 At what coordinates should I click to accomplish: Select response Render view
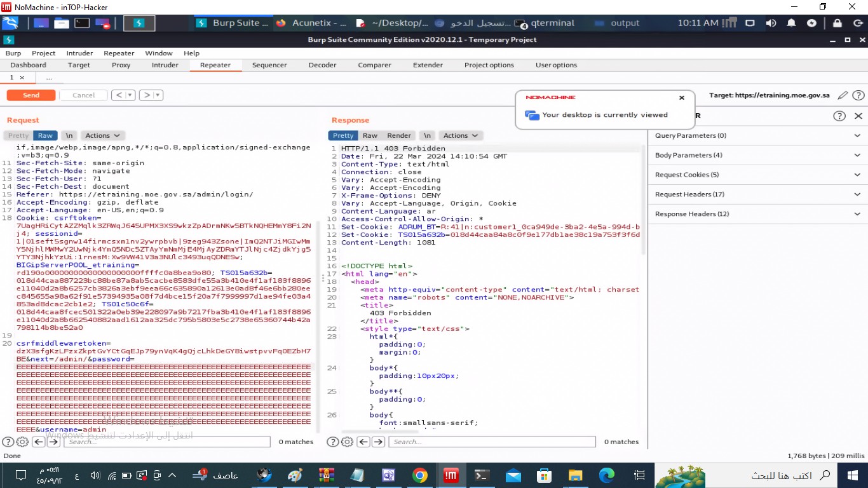(399, 135)
